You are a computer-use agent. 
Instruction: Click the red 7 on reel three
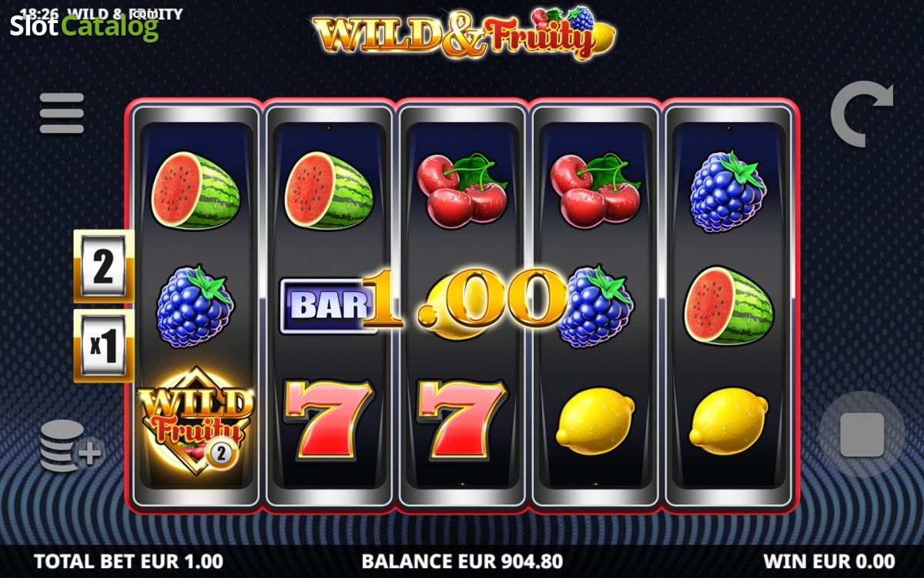click(x=462, y=419)
